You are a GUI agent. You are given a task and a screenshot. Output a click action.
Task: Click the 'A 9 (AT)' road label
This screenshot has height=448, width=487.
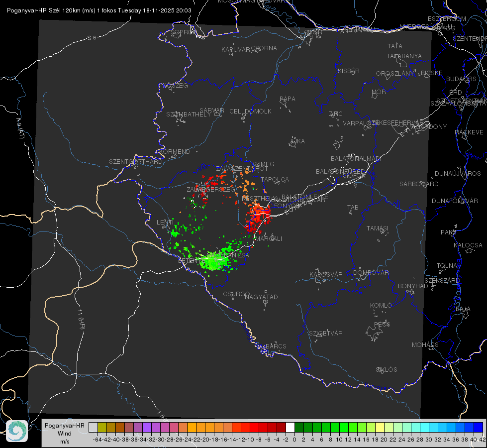20,128
